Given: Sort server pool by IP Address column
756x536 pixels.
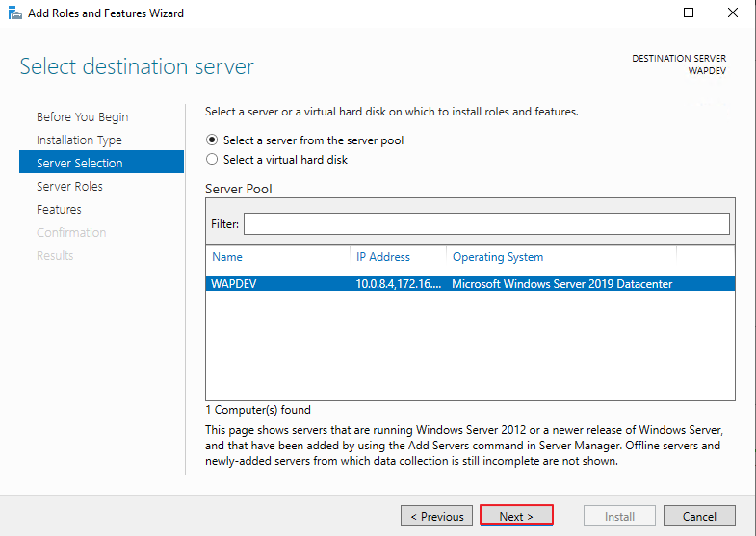Looking at the screenshot, I should (383, 257).
